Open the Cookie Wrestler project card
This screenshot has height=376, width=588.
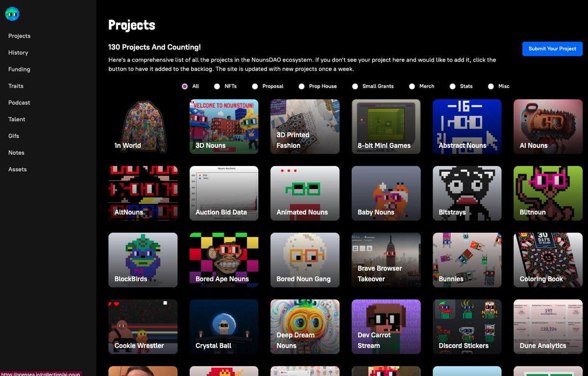(x=143, y=327)
